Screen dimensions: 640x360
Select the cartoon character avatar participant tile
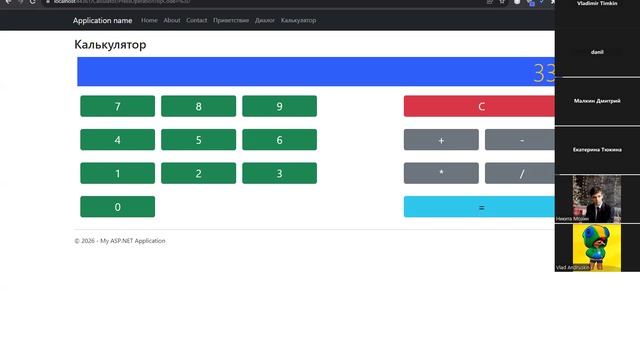click(597, 248)
